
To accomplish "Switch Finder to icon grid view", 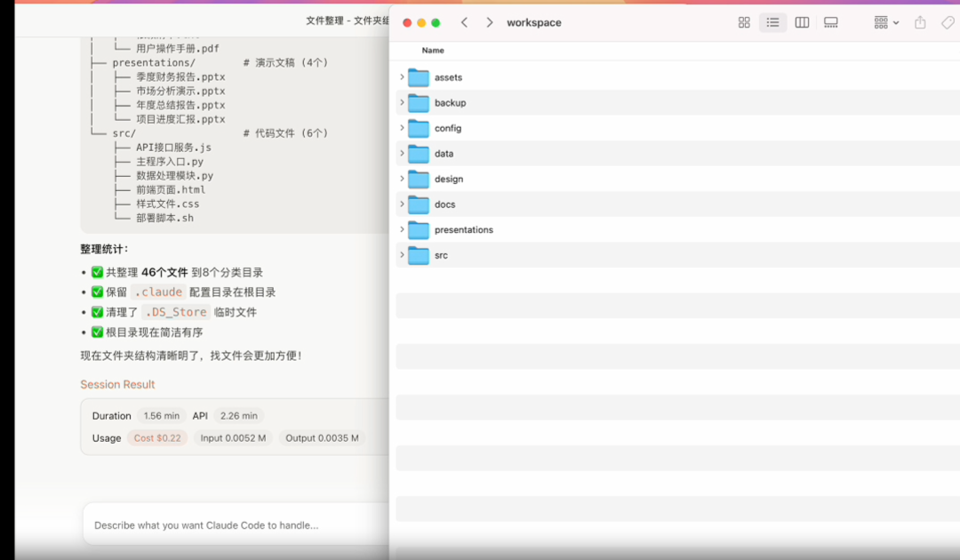I will click(x=744, y=22).
